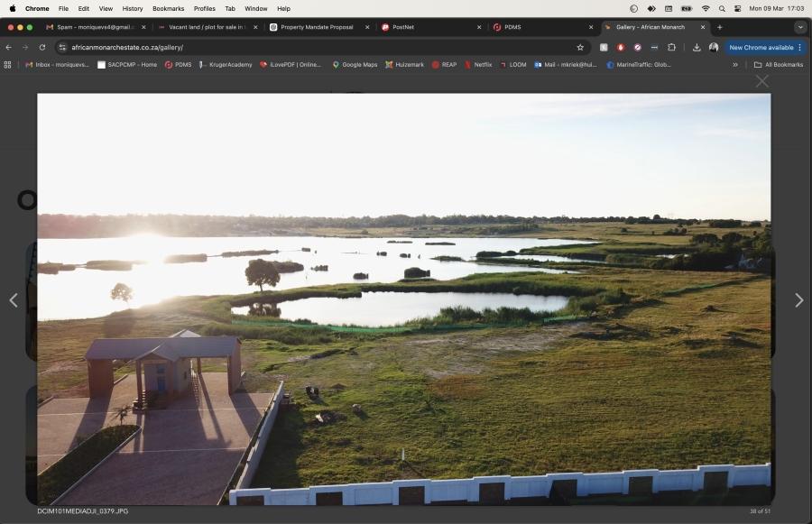Open the Extensions puzzle icon

pos(671,47)
